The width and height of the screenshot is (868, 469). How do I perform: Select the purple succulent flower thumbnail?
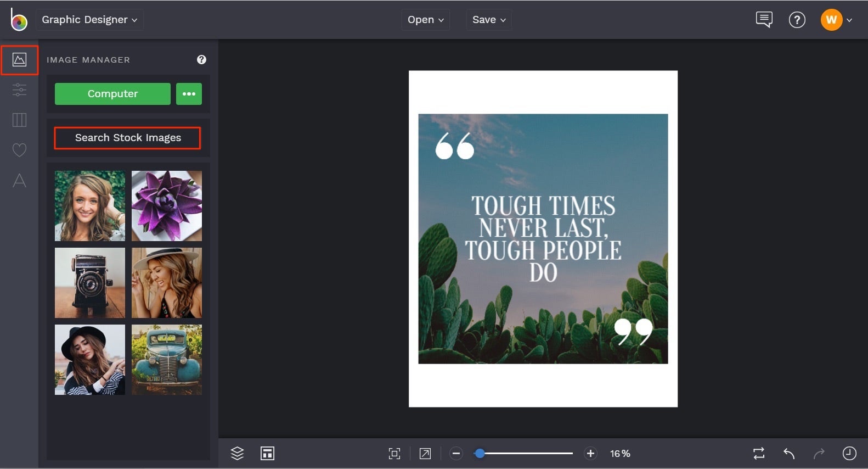click(167, 206)
